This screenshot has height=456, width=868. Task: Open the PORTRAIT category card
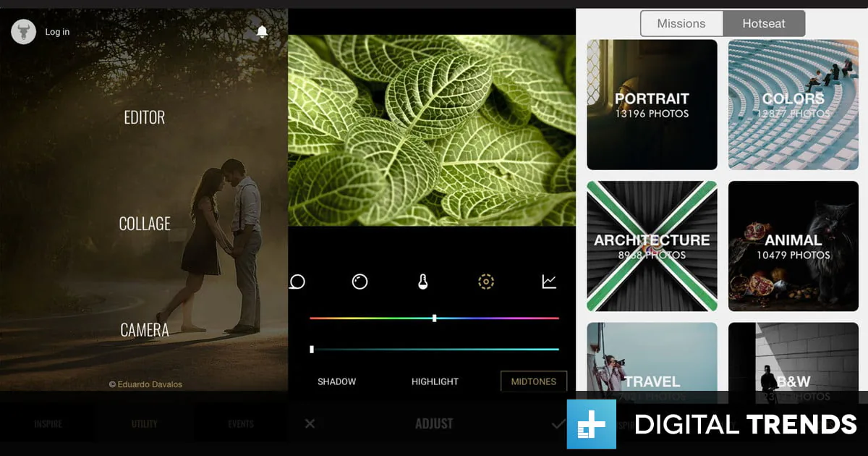tap(652, 104)
